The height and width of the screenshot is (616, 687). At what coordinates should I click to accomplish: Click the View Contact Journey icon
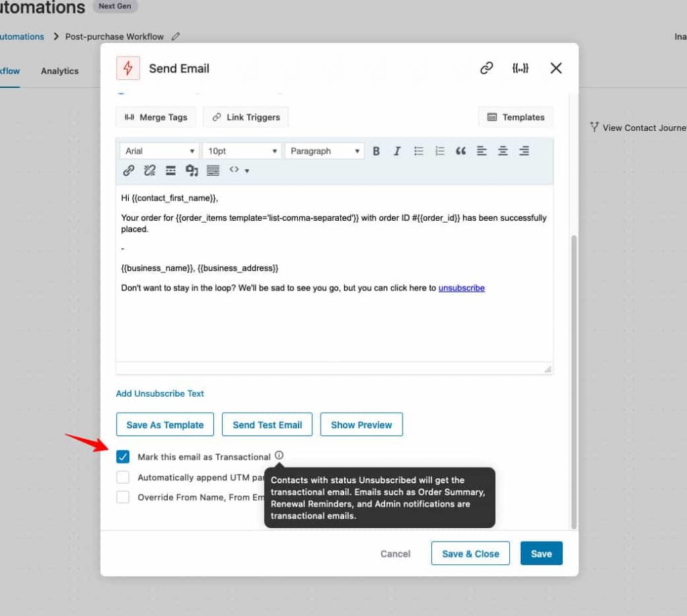(x=594, y=127)
